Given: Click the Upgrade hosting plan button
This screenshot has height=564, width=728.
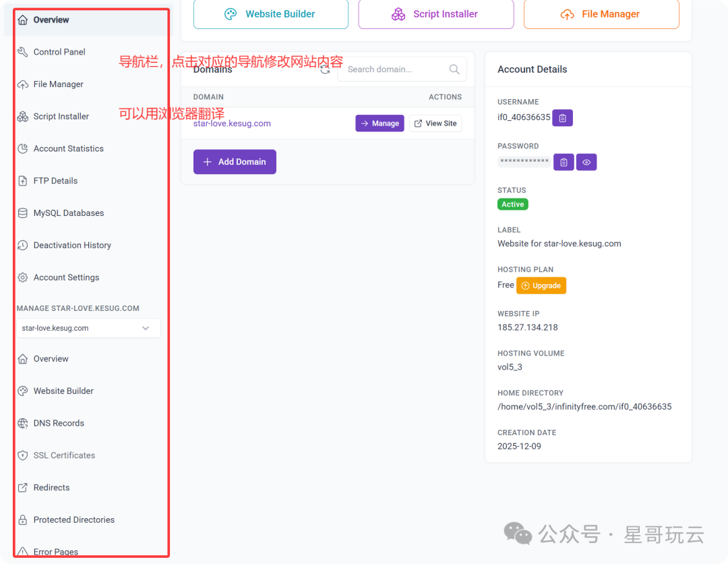Looking at the screenshot, I should click(x=541, y=286).
